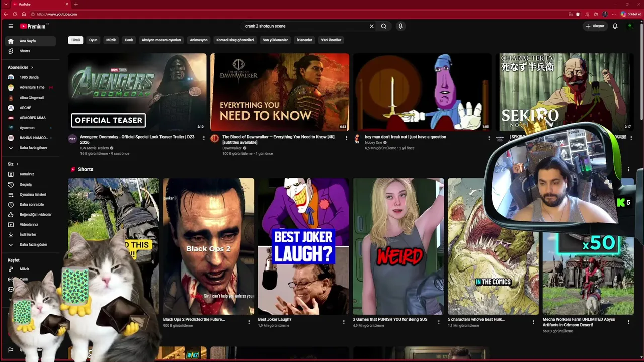Open Daha sonra izle watch later

[31, 205]
